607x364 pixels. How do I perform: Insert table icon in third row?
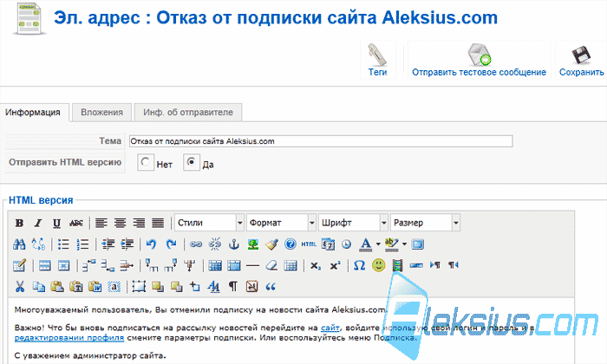coord(19,265)
